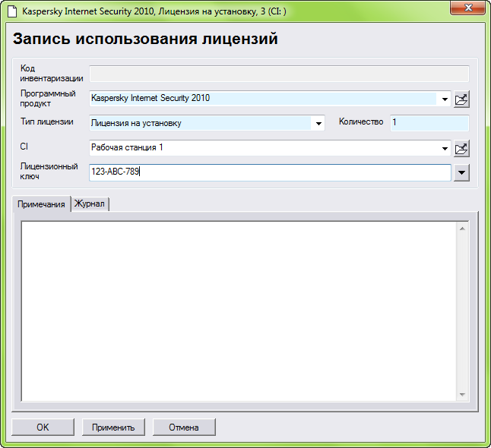Click the Запись использования лицензий heading
491x448 pixels.
point(145,39)
